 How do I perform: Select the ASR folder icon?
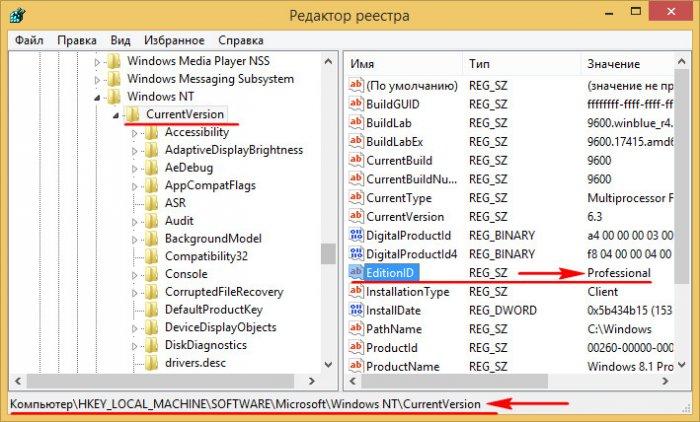151,203
